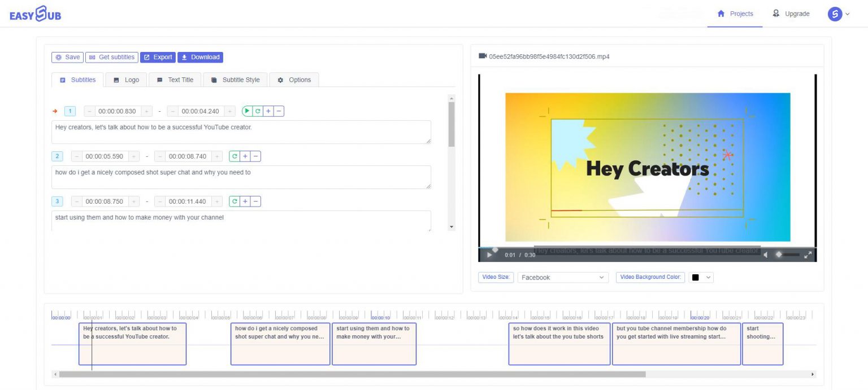This screenshot has width=868, height=390.
Task: Mute the video with the speaker icon
Action: click(x=766, y=255)
